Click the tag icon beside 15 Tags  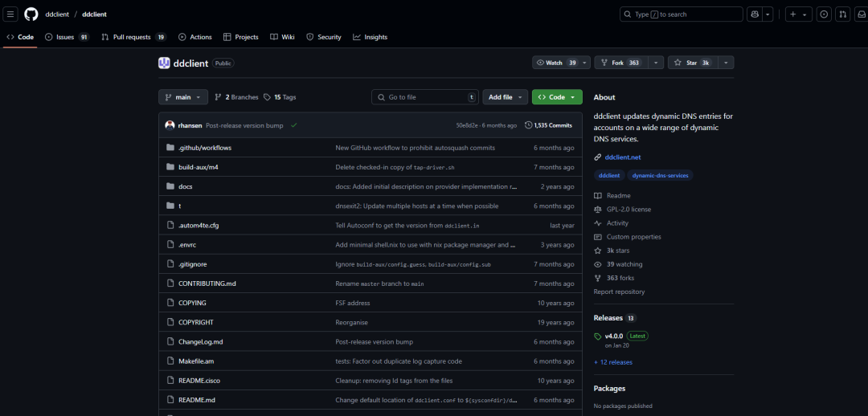[x=268, y=97]
